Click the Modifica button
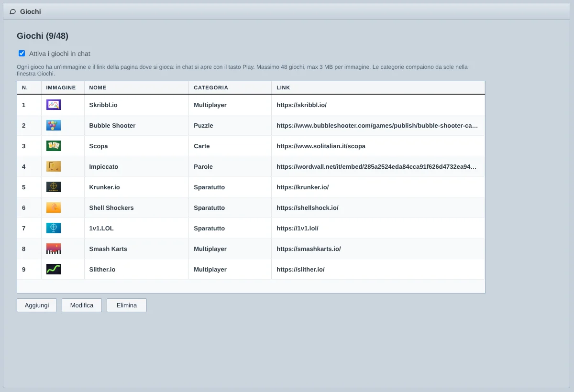Viewport: 574px width, 392px height. [x=82, y=305]
